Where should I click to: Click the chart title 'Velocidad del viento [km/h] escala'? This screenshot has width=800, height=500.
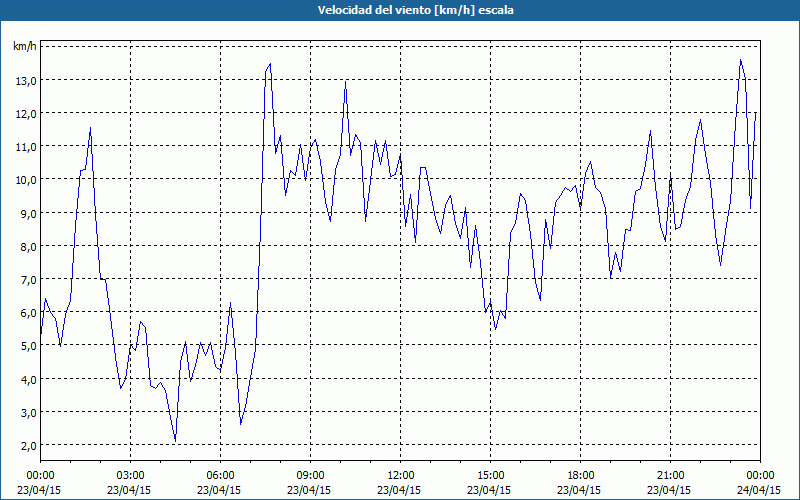(x=415, y=10)
